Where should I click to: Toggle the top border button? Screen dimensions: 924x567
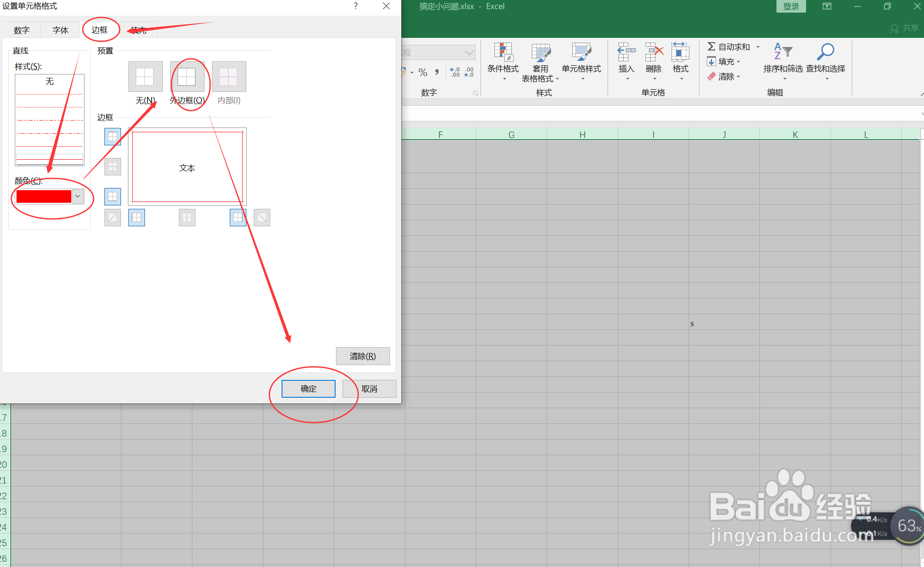[x=112, y=137]
